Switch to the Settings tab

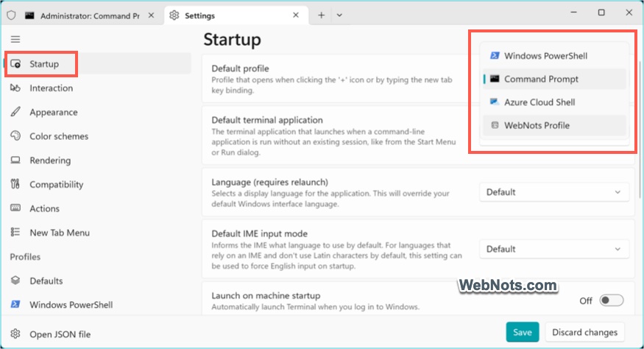tap(236, 15)
